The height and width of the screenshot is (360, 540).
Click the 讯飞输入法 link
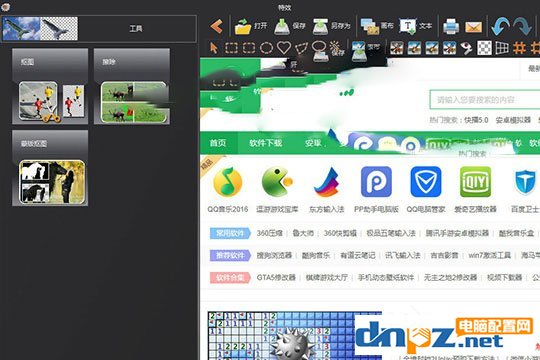402,255
